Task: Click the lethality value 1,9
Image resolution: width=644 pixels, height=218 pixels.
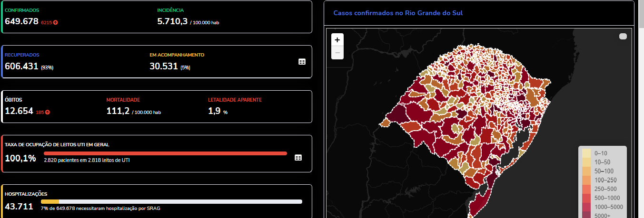Action: coord(214,111)
